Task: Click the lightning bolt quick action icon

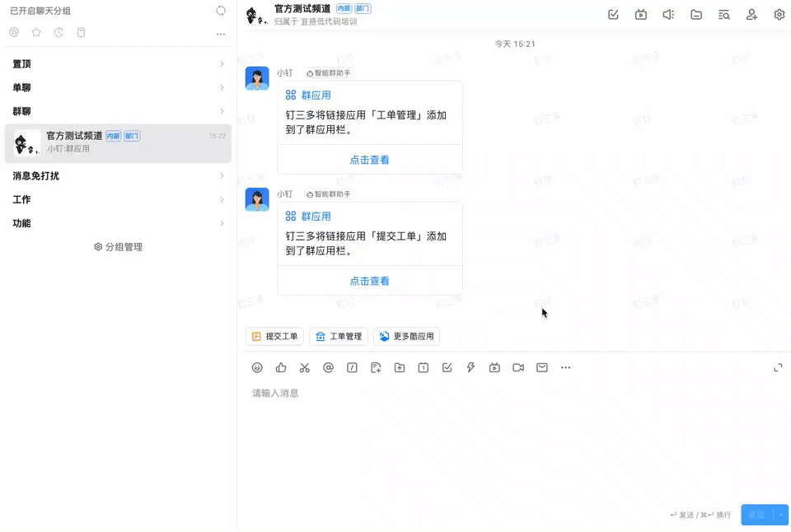Action: pos(470,367)
